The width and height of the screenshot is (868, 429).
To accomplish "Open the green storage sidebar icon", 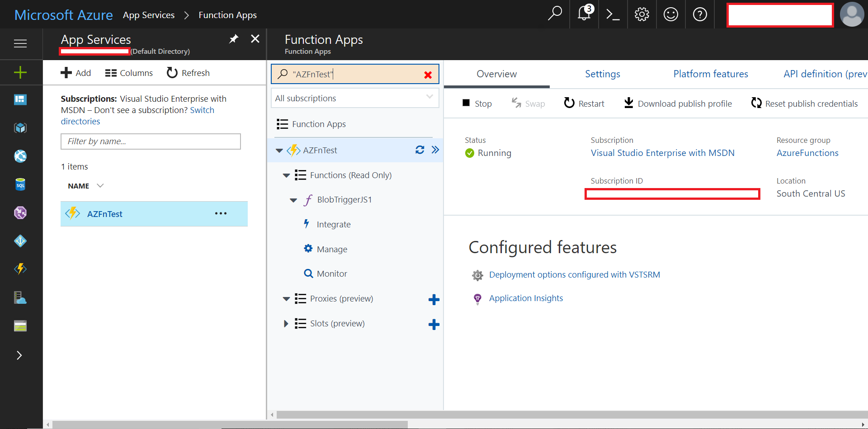I will point(20,326).
